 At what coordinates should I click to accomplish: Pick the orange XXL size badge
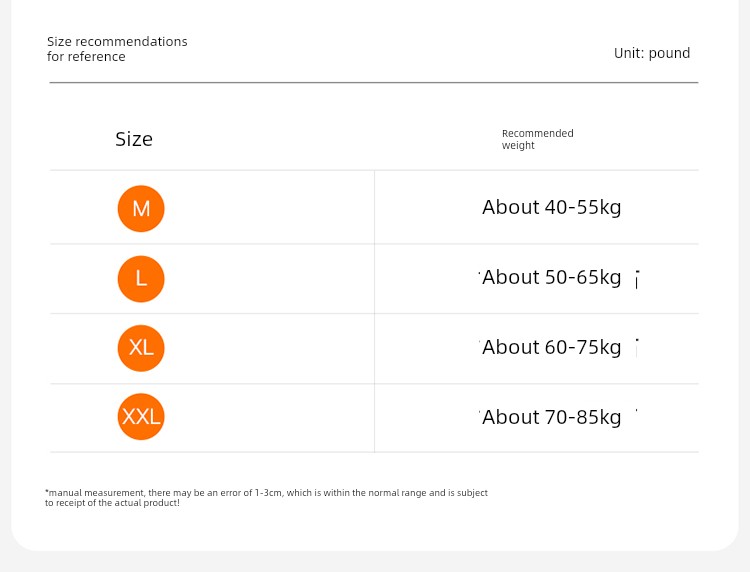[x=141, y=417]
